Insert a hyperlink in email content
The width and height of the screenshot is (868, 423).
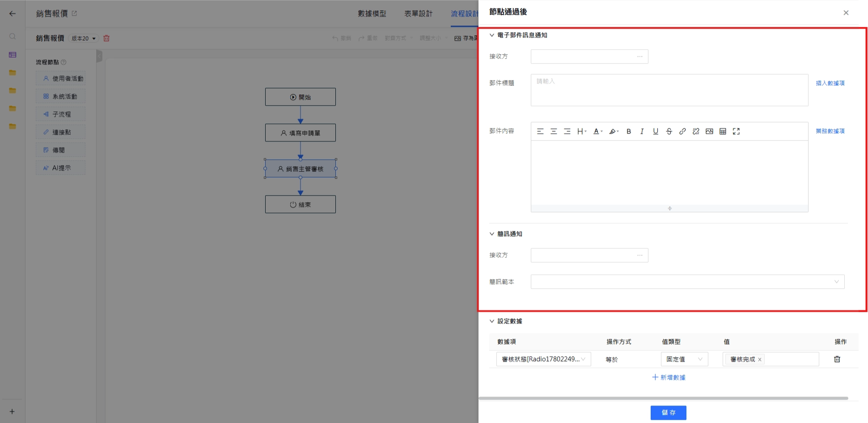[682, 131]
